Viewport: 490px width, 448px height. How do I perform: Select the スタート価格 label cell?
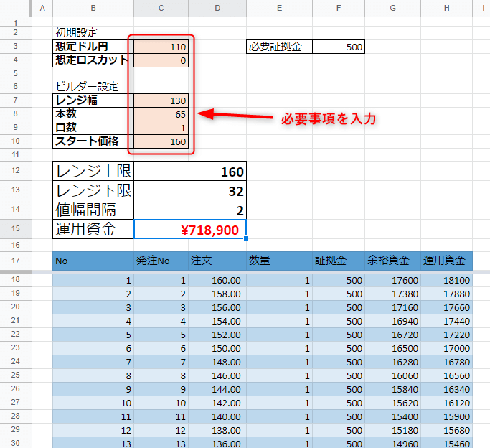coord(93,141)
